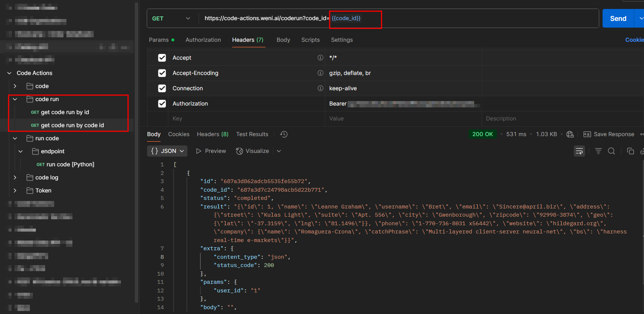Click the filter response icon
The width and height of the screenshot is (644, 314).
pyautogui.click(x=598, y=151)
